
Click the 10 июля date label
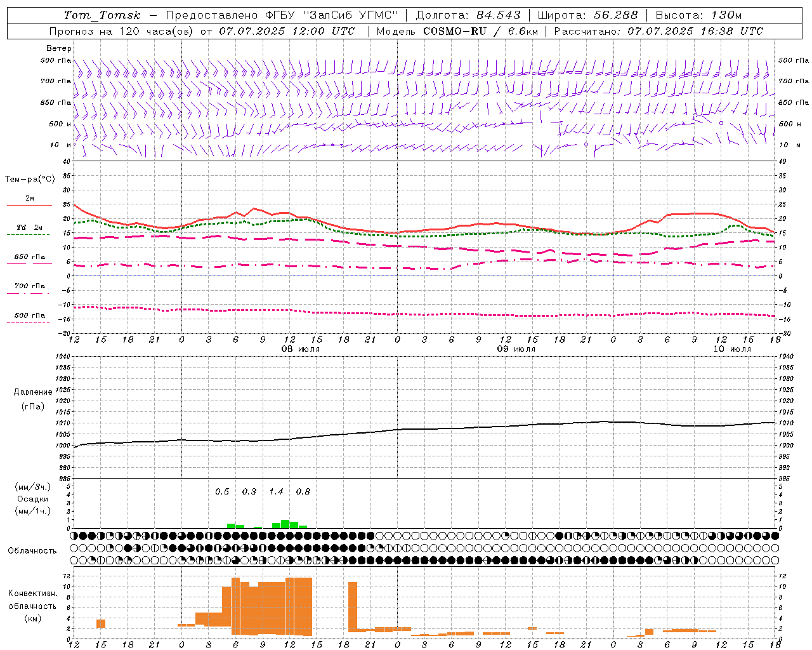pyautogui.click(x=731, y=349)
